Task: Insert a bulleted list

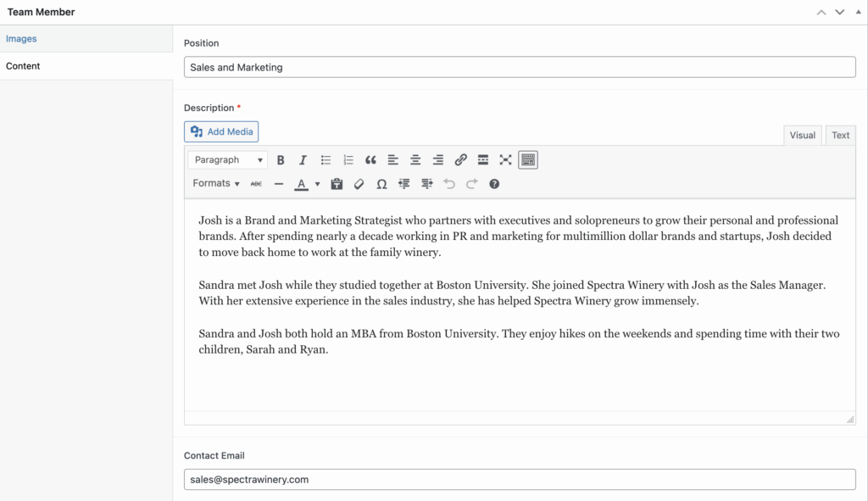Action: click(325, 159)
